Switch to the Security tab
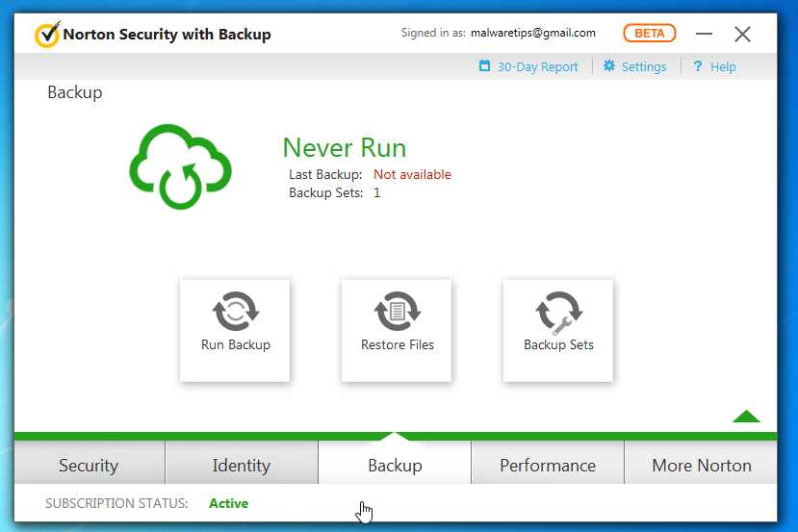Screen dimensions: 798x532 (x=89, y=466)
